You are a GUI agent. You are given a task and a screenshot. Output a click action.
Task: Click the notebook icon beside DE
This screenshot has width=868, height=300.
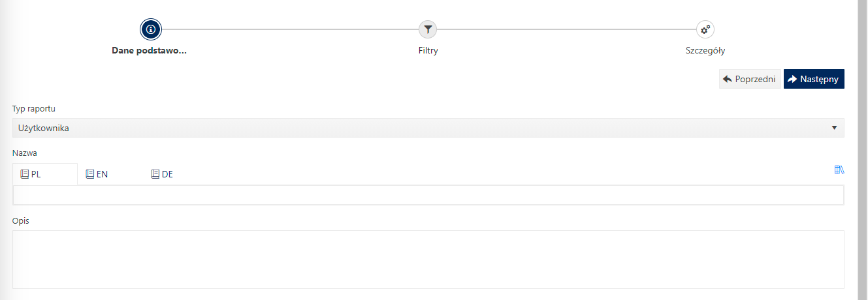coord(155,174)
